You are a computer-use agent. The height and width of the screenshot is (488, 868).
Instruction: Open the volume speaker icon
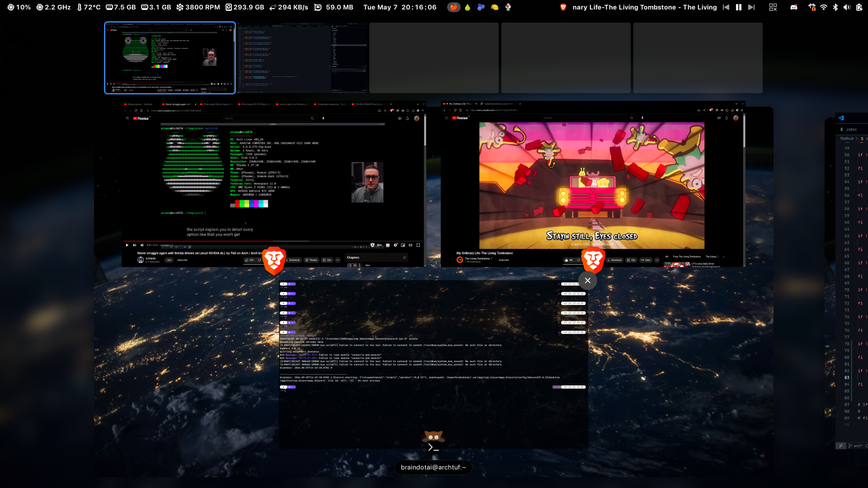coord(847,7)
